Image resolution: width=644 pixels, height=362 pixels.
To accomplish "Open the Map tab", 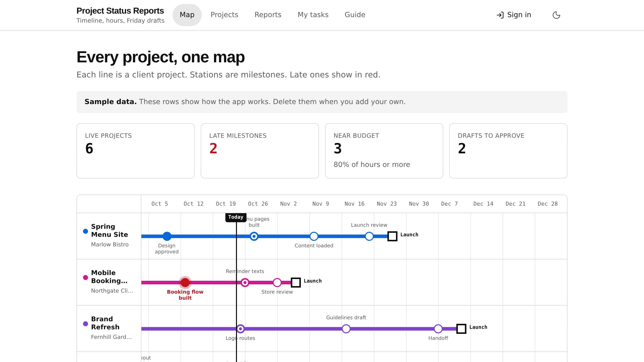I will 187,15.
